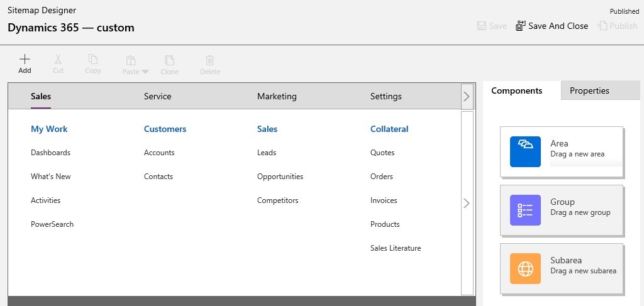Click the Save disk icon

click(x=481, y=26)
